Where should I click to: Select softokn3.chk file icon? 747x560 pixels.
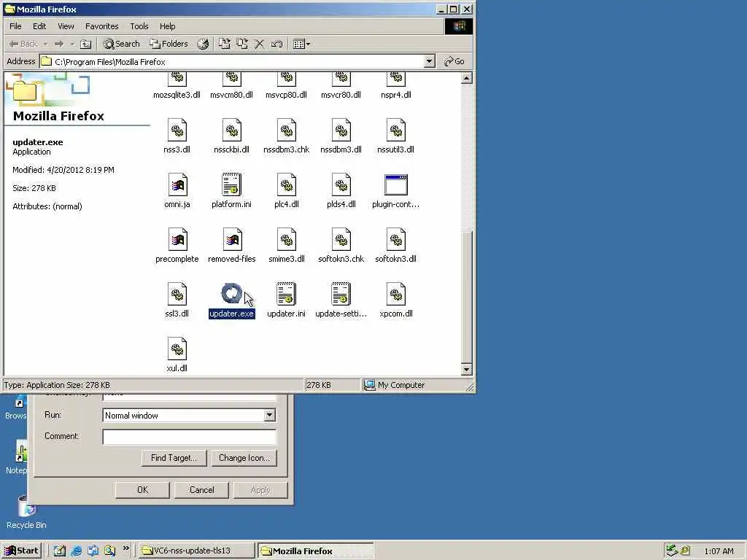(x=341, y=239)
